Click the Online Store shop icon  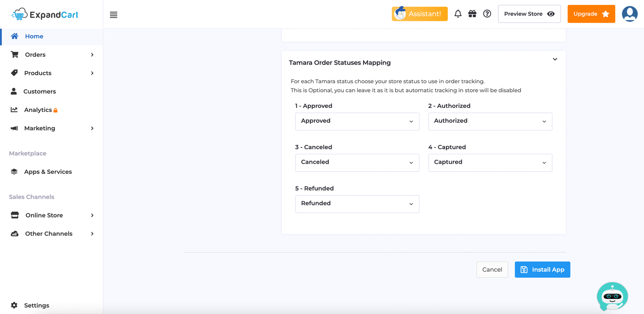click(x=15, y=215)
